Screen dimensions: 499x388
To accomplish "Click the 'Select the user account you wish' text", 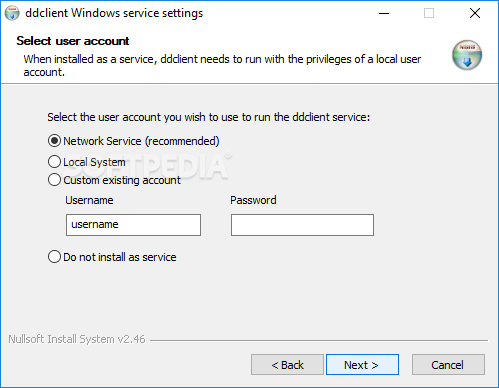I will 209,117.
